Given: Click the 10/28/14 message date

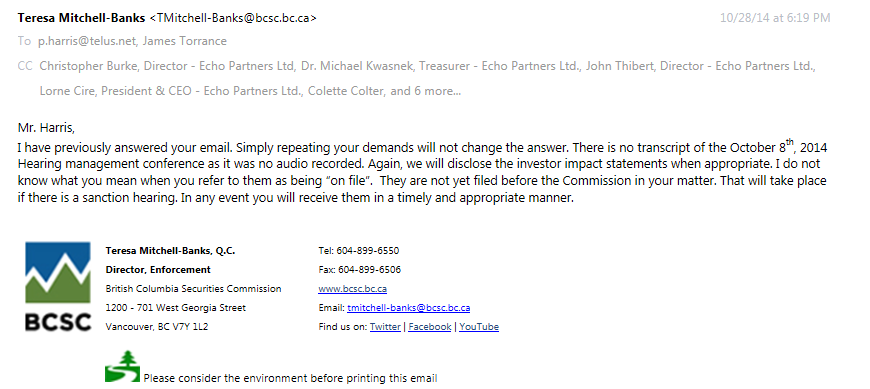Looking at the screenshot, I should click(x=775, y=18).
